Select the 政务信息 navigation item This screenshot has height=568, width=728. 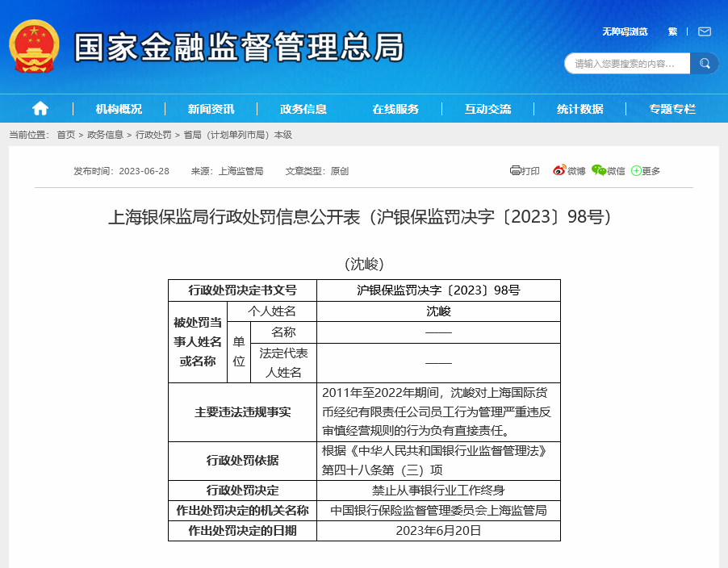point(303,109)
